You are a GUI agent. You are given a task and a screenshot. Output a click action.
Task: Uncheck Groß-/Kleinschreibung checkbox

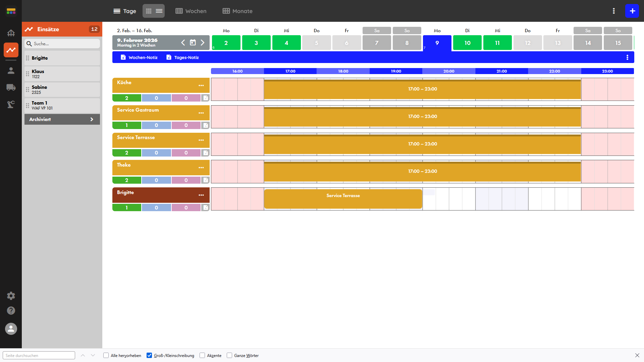pos(149,355)
